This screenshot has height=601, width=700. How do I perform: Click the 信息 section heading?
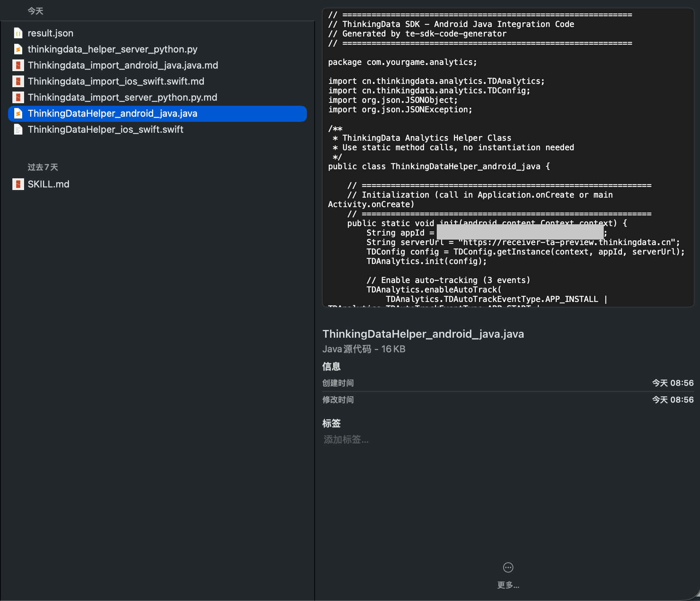tap(331, 367)
